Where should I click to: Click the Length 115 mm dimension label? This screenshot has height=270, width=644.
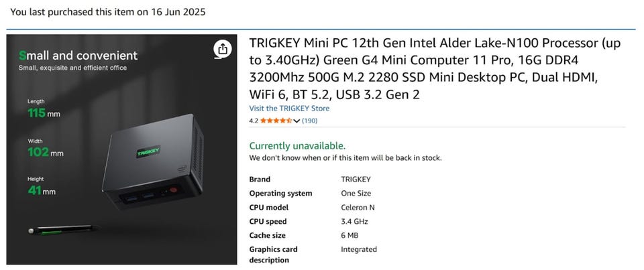43,109
